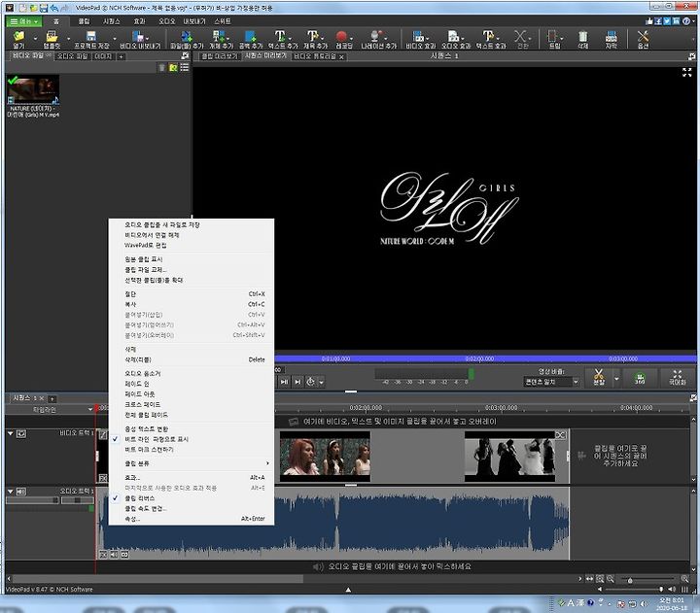Open Video Effects (비디오 효과) toolbar icon
Viewport: 700px width, 613px height.
418,36
